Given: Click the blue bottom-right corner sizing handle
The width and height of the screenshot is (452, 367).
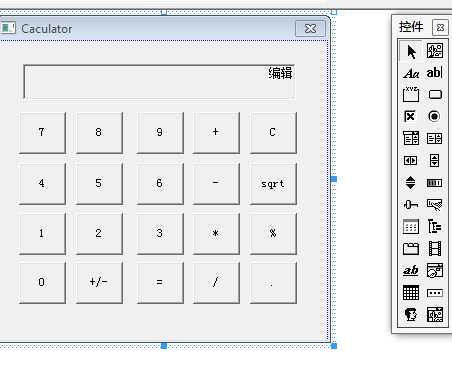Looking at the screenshot, I should [x=334, y=346].
